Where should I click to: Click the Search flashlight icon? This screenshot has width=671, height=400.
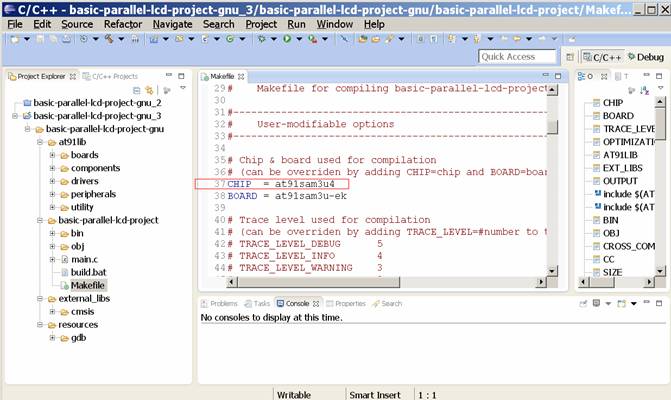click(x=389, y=39)
